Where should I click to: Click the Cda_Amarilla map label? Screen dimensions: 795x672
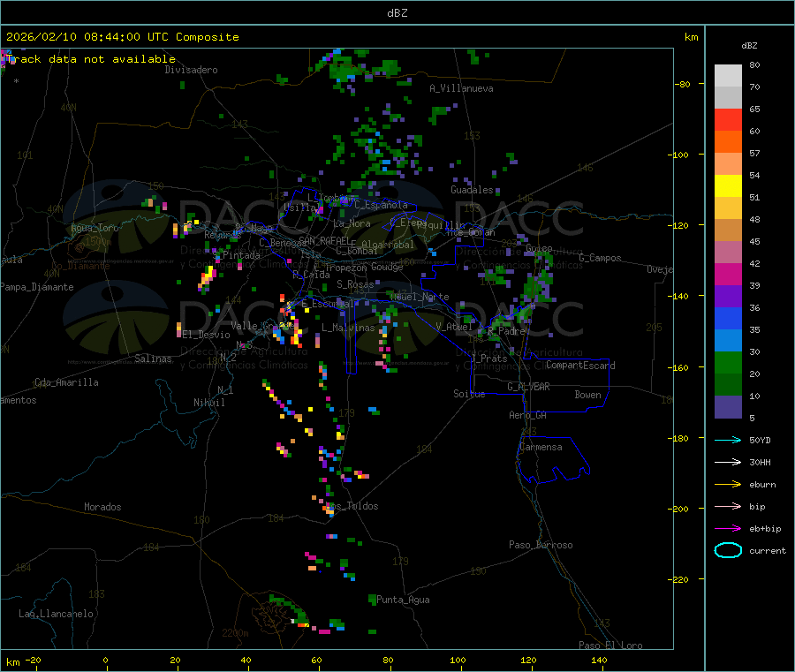tap(66, 382)
